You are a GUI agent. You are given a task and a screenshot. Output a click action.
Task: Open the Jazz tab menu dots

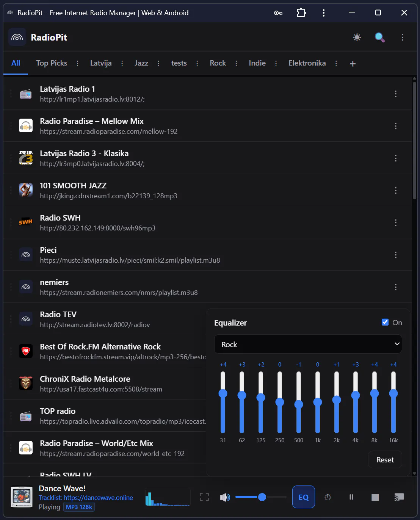158,64
